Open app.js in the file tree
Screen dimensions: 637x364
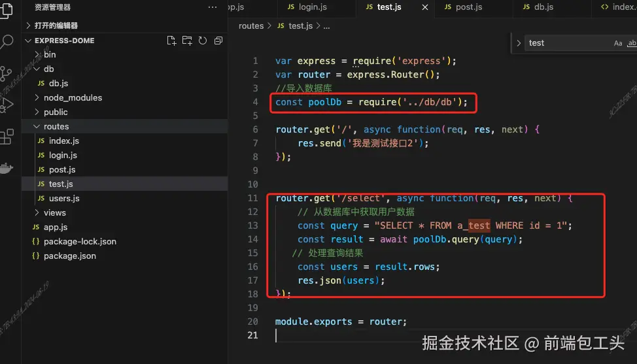(x=124, y=227)
